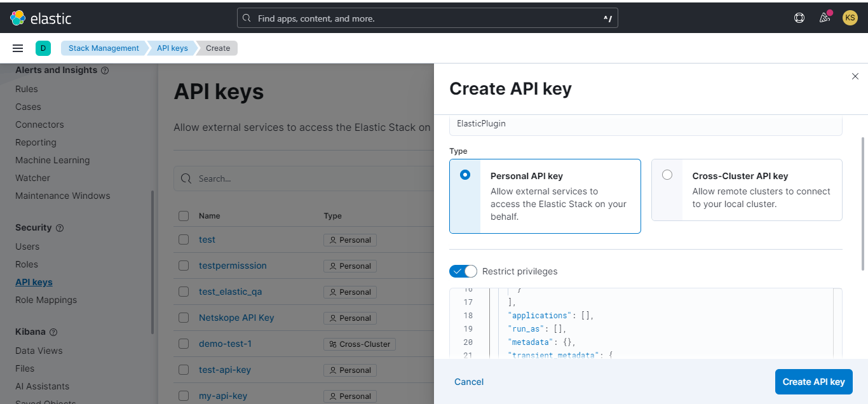Click the Name column header
868x404 pixels.
coord(209,216)
